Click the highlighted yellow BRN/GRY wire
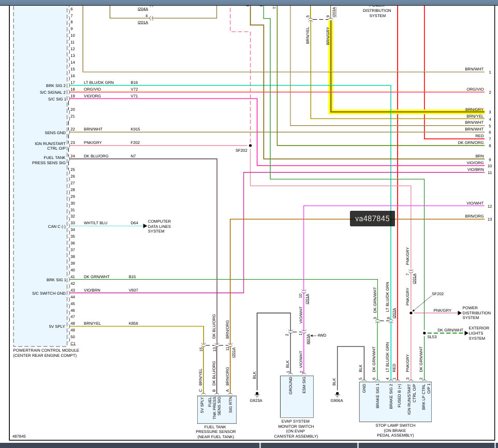The height and width of the screenshot is (448, 498). point(406,111)
